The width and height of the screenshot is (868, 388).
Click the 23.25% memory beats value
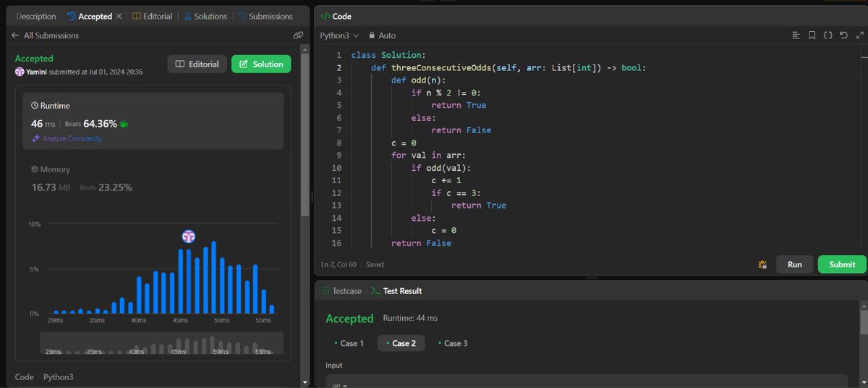[116, 187]
